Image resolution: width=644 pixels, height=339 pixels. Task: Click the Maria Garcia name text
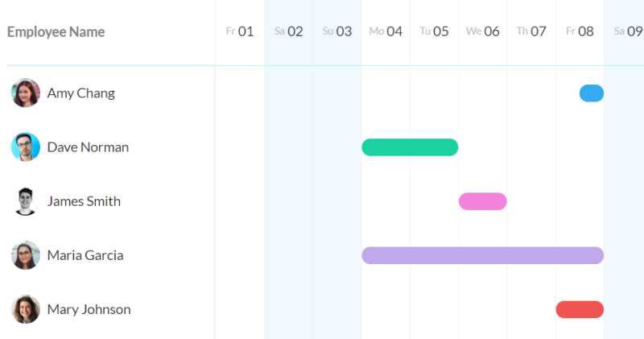(x=85, y=255)
